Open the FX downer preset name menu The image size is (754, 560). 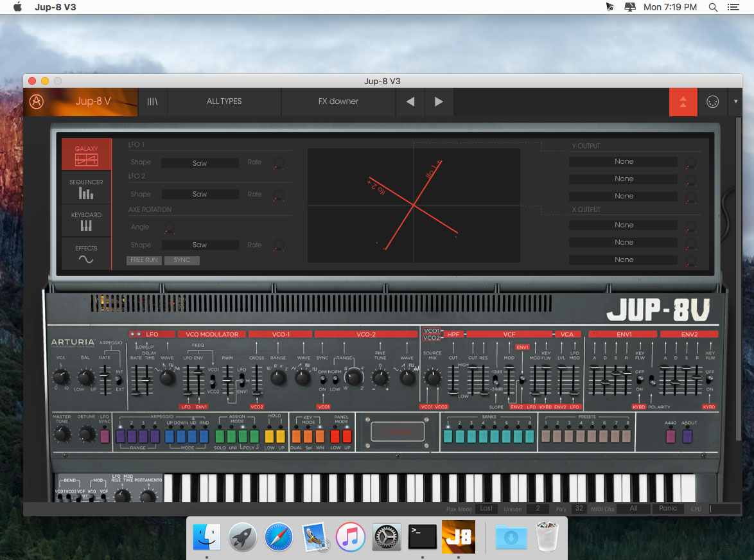(338, 101)
